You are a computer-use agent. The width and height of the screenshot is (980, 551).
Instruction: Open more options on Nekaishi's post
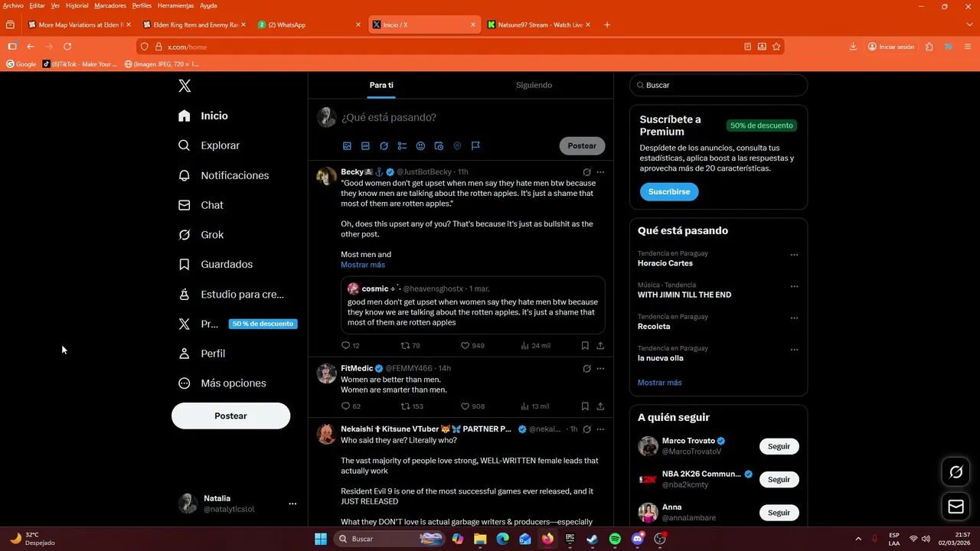tap(600, 429)
